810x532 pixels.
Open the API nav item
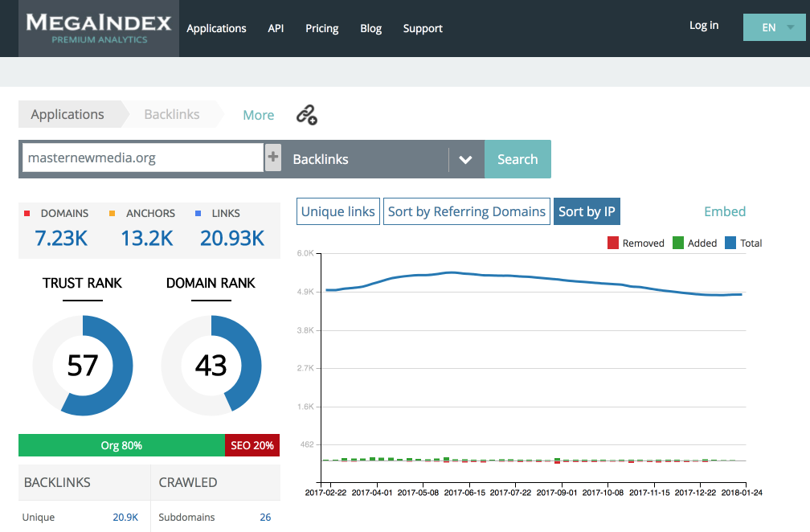[x=276, y=28]
